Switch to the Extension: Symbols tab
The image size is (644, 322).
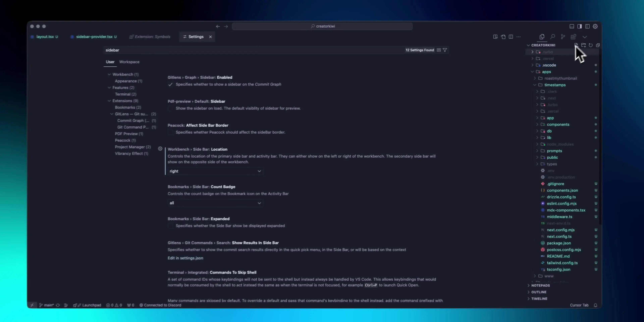(x=150, y=37)
